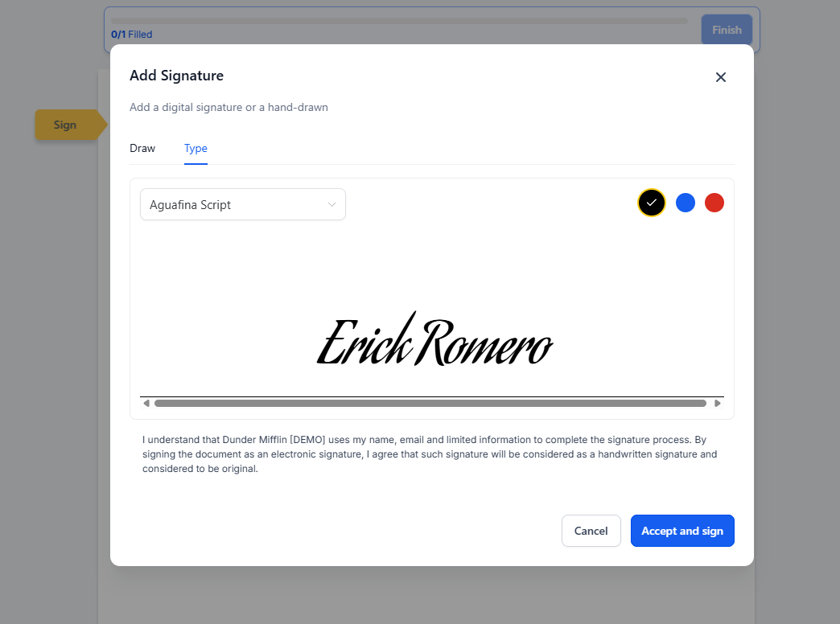This screenshot has width=840, height=624.
Task: Pick the blue signature color
Action: pyautogui.click(x=686, y=203)
